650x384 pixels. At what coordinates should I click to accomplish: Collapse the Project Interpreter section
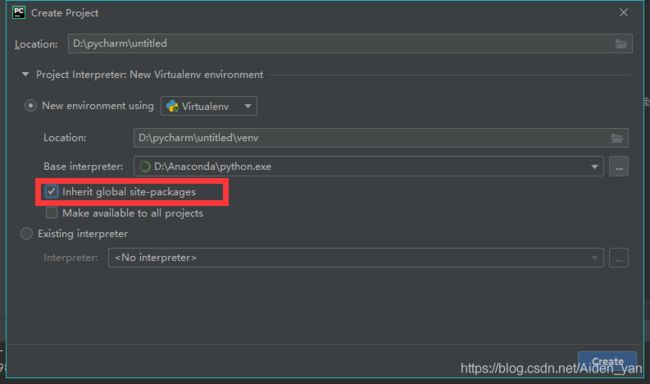(26, 75)
